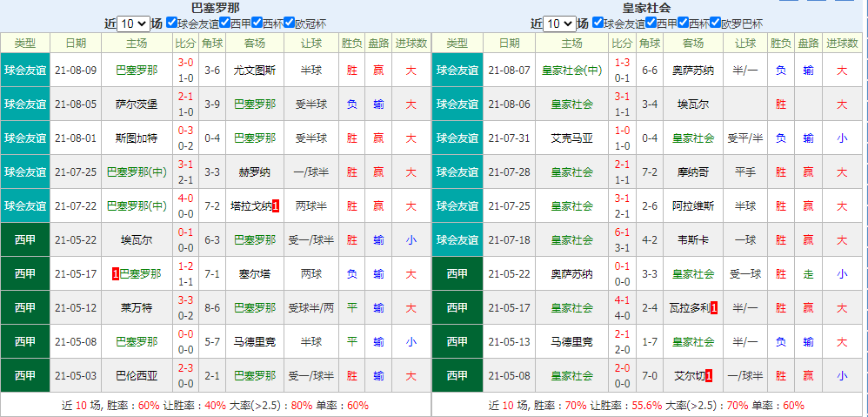Click the 2-3 score at 巴伦西亚
The width and height of the screenshot is (868, 417).
(x=185, y=368)
